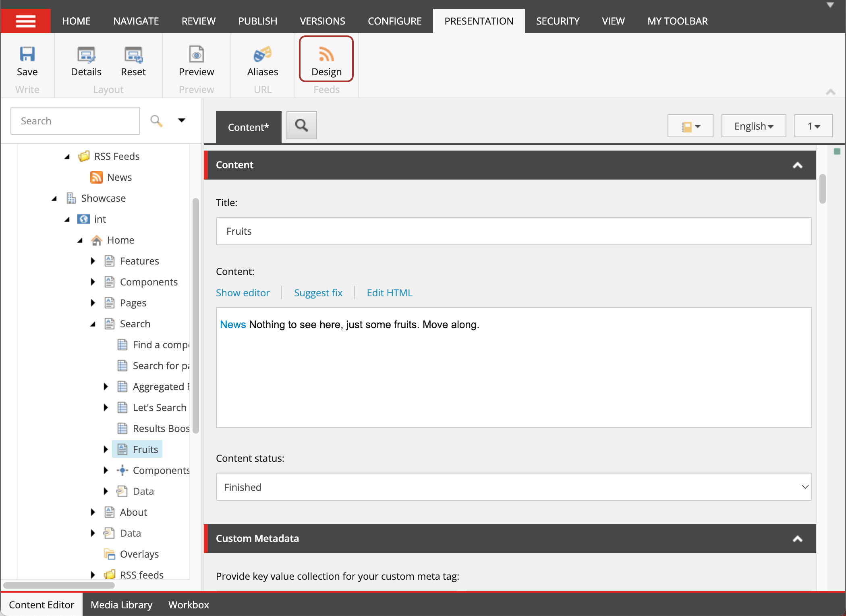Screen dimensions: 846x616
Task: Expand the Features tree node
Action: (x=93, y=261)
